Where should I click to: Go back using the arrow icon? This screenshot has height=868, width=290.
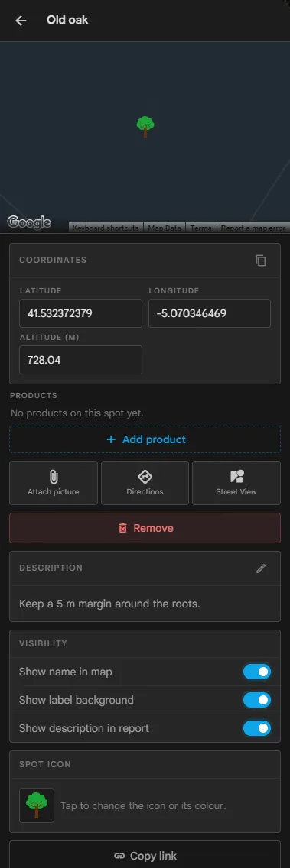[21, 21]
